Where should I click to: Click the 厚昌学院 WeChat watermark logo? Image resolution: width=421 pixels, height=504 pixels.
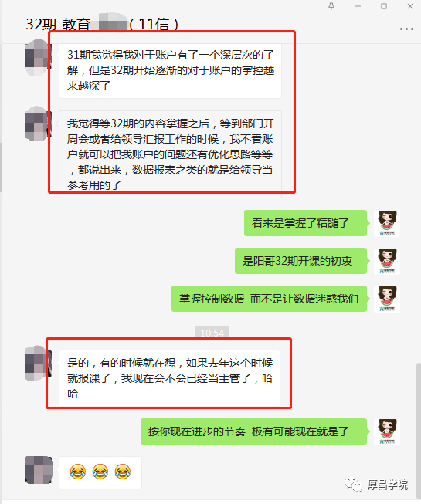click(x=376, y=485)
